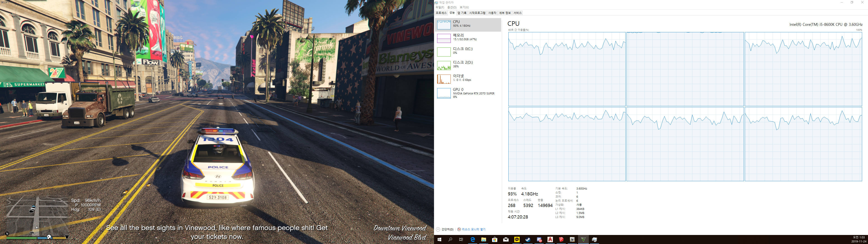Switch to the 세부 정보 tab
The width and height of the screenshot is (868, 244).
pyautogui.click(x=505, y=13)
